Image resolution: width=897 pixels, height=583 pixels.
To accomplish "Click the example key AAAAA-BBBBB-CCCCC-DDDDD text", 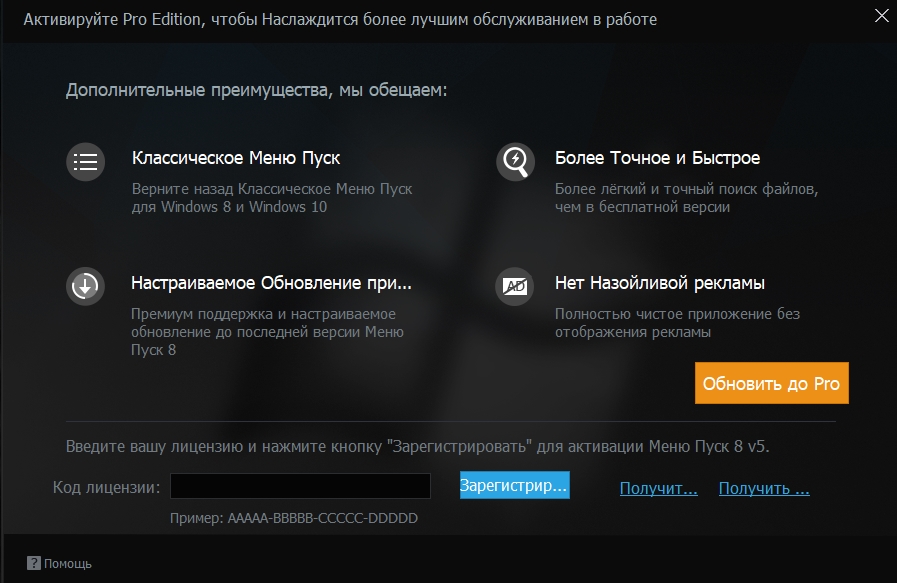I will click(323, 518).
